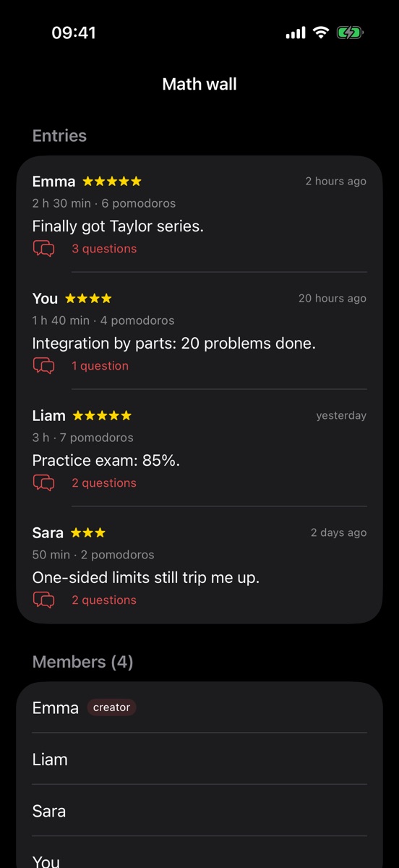
Task: Tap the chat bubbles icon on Emma's entry
Action: [x=43, y=249]
